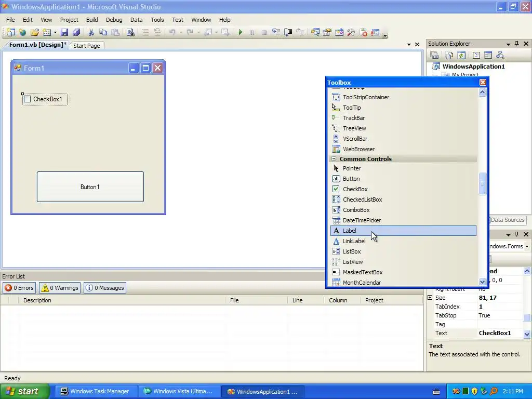Click Solution Explorer Properties icon
The width and height of the screenshot is (532, 399).
(x=434, y=55)
